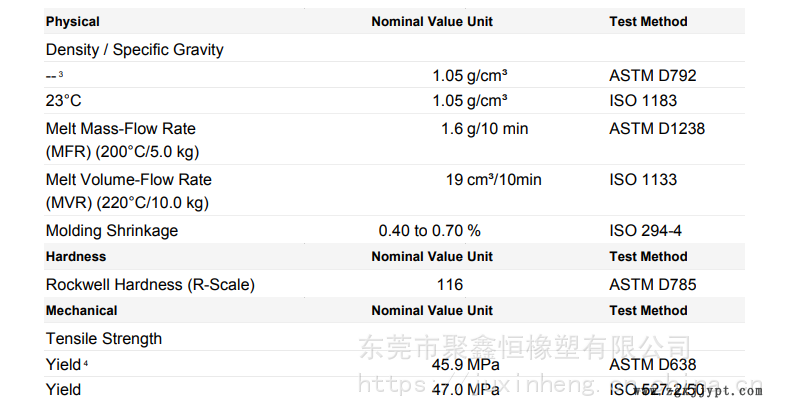Select the 45.9 MPa yield value
Viewport: 790px width, 413px height.
click(465, 365)
